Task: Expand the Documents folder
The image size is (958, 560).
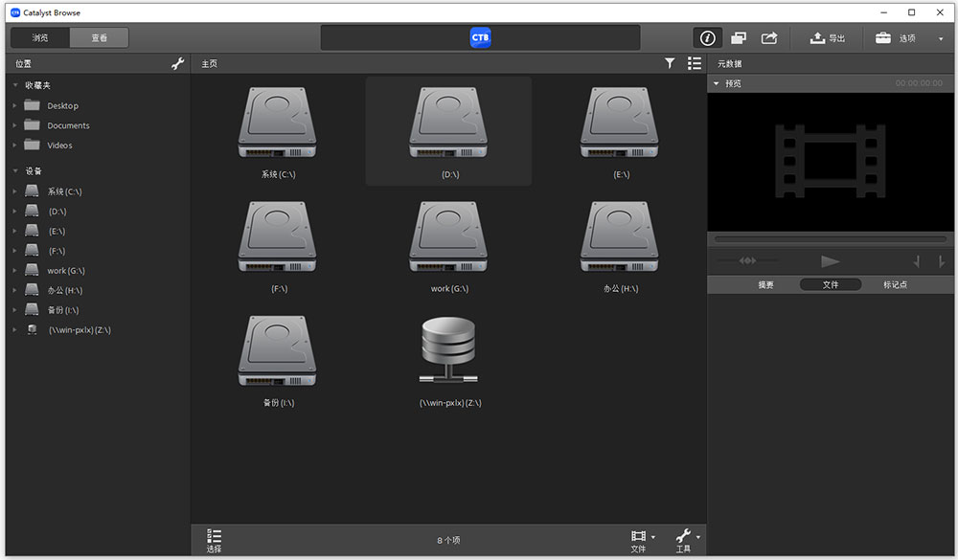Action: tap(14, 125)
